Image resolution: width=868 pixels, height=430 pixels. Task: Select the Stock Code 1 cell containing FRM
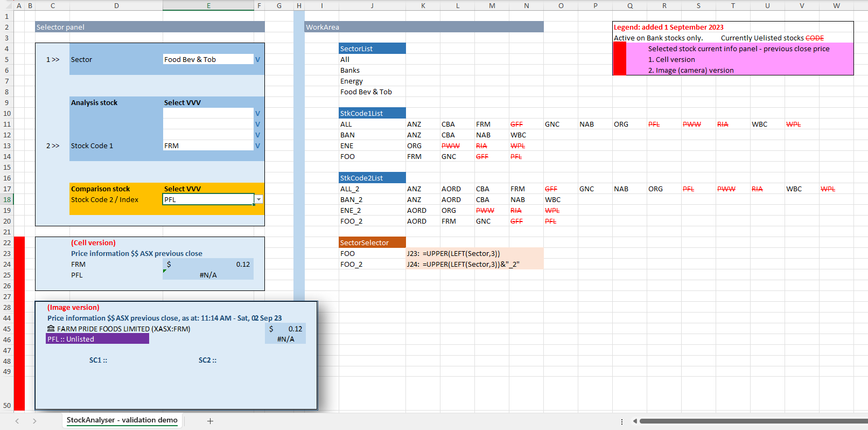[x=208, y=145]
